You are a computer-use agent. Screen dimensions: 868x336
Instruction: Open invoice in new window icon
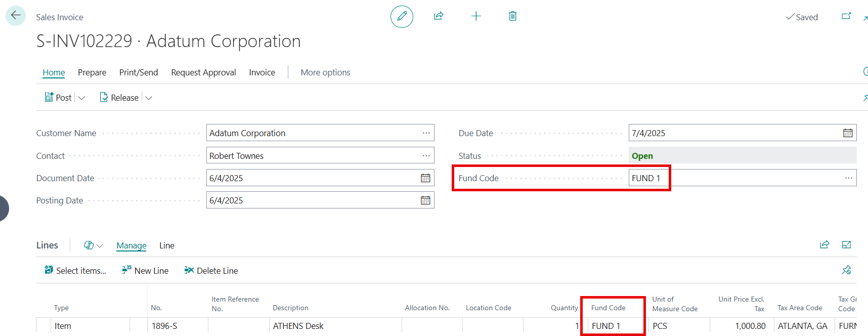(x=846, y=16)
